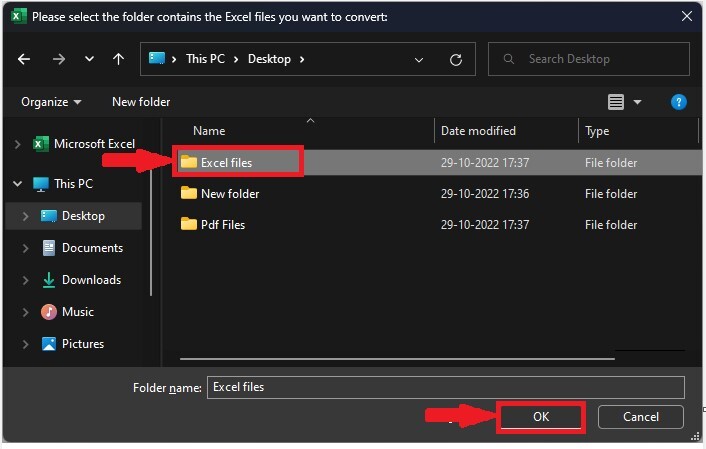Open the recent locations chevron
The height and width of the screenshot is (449, 706).
point(89,59)
